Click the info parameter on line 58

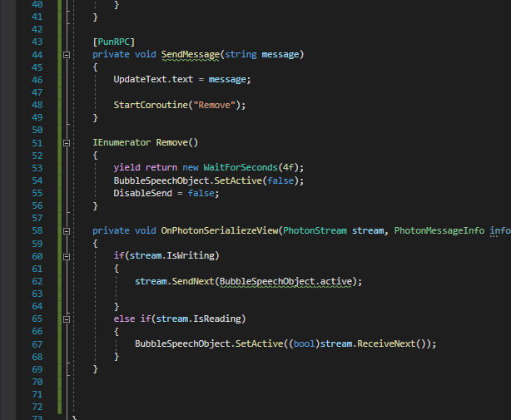500,230
